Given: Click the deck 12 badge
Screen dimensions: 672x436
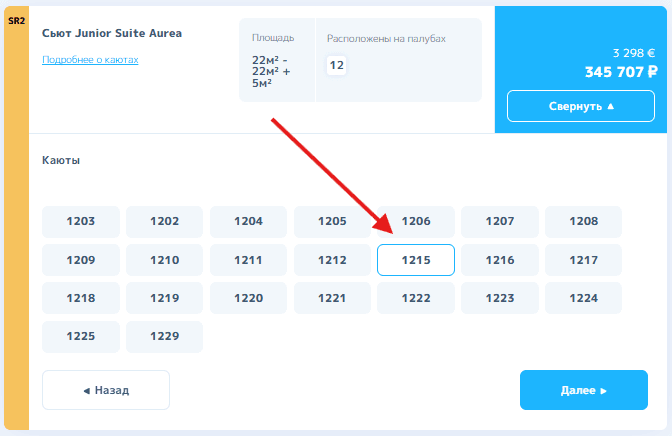Looking at the screenshot, I should 337,66.
